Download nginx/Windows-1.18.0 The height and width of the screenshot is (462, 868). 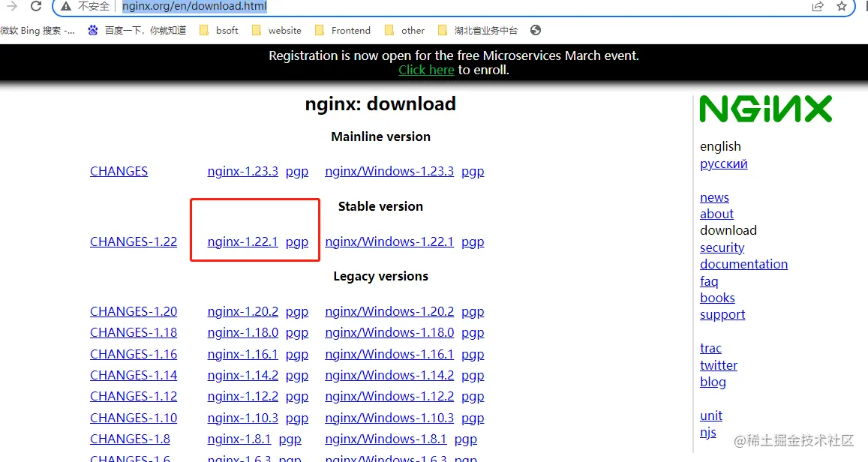pyautogui.click(x=389, y=332)
